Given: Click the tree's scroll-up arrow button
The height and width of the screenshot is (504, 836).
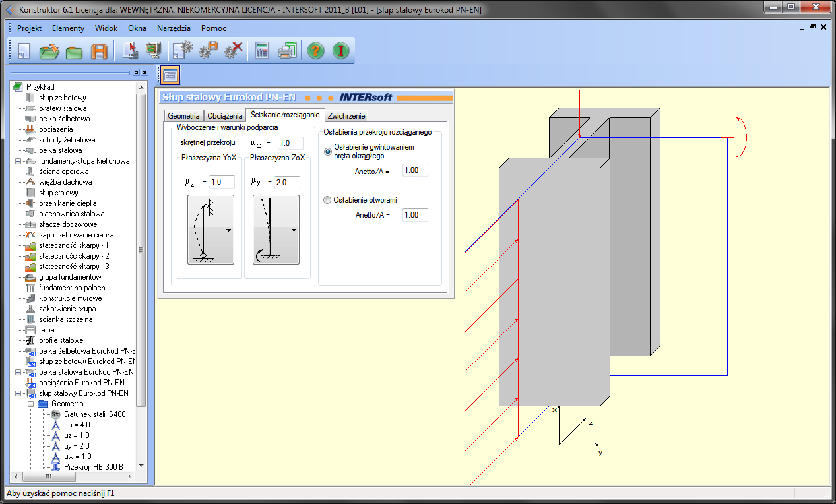Looking at the screenshot, I should 141,87.
